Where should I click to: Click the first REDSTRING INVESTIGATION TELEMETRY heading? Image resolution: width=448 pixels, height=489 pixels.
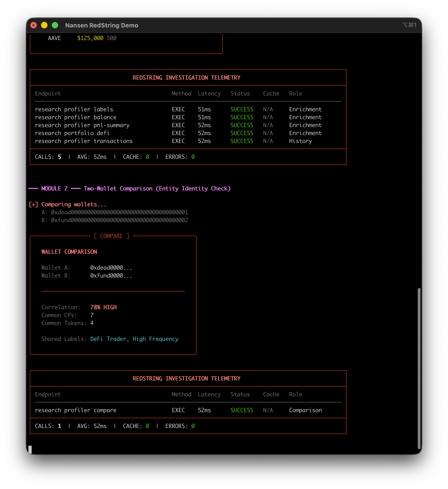[x=187, y=78]
